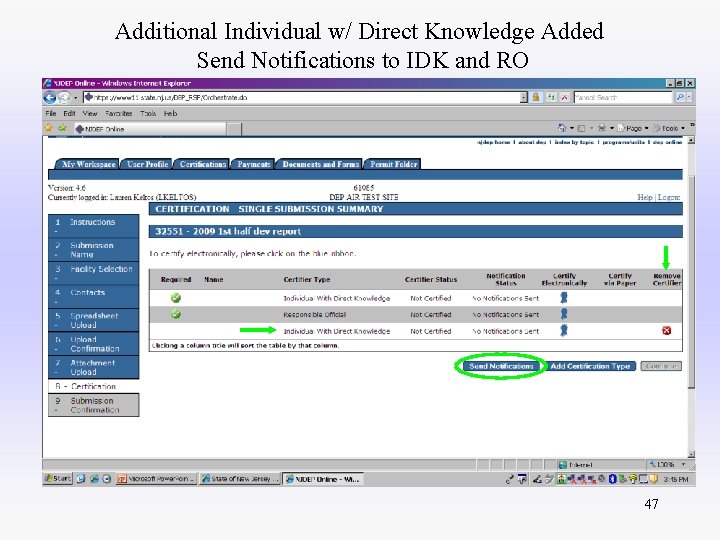Click the red X Remove Certifier icon
The height and width of the screenshot is (540, 720).
(666, 331)
